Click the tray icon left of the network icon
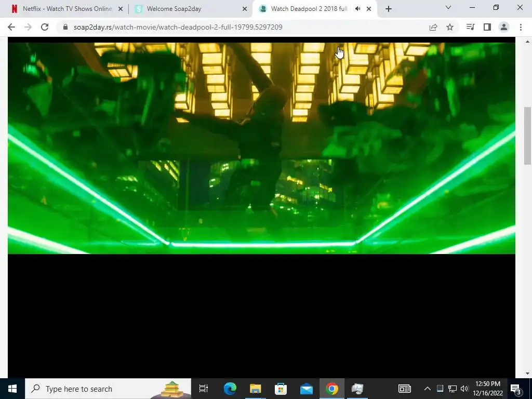532x399 pixels. 440,389
